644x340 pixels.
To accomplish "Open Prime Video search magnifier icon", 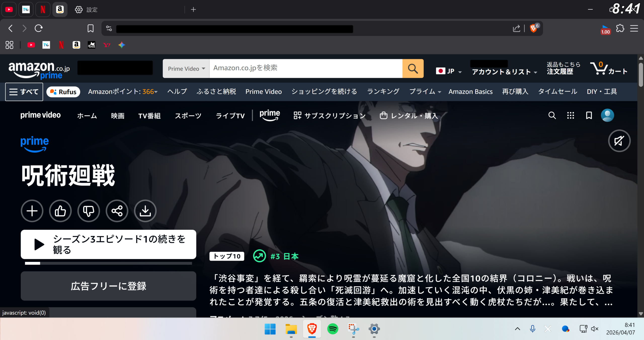I will click(x=552, y=115).
